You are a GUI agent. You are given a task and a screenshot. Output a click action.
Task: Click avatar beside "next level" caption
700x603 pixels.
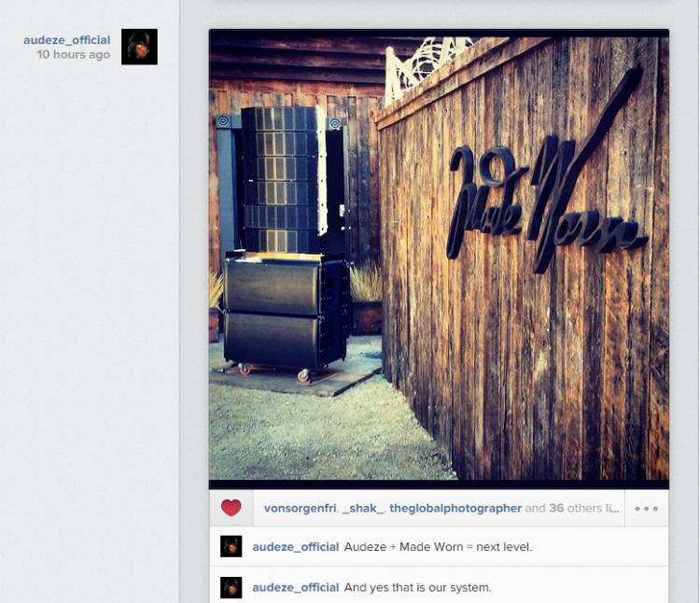pyautogui.click(x=231, y=546)
